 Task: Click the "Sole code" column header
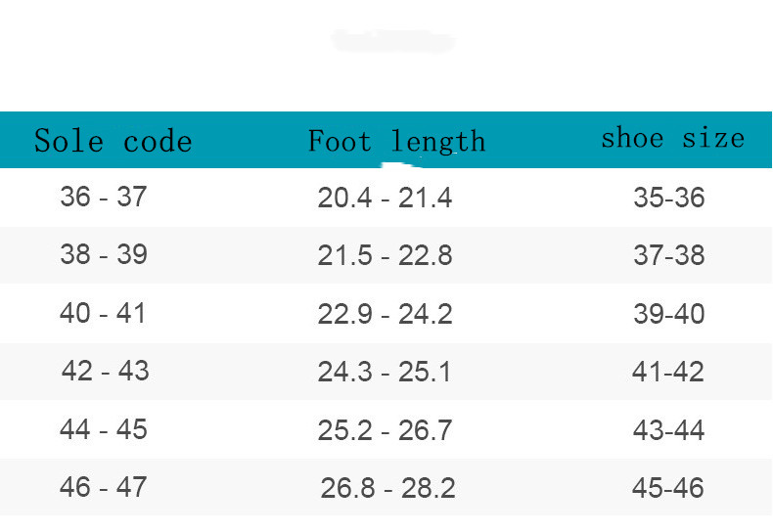pyautogui.click(x=113, y=141)
